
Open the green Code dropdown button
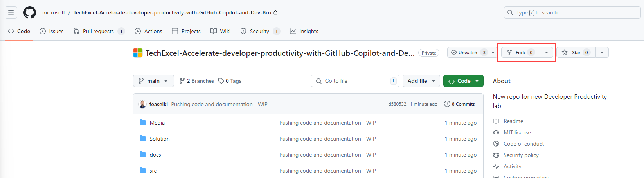(x=463, y=81)
